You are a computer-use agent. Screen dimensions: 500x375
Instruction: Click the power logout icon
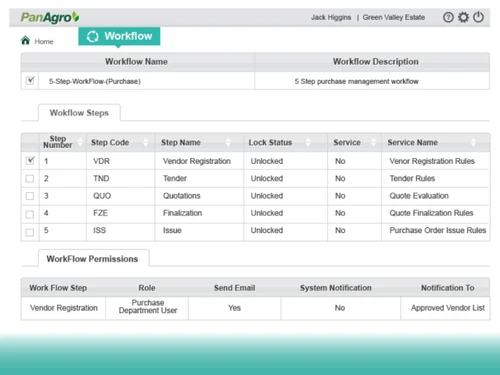478,17
